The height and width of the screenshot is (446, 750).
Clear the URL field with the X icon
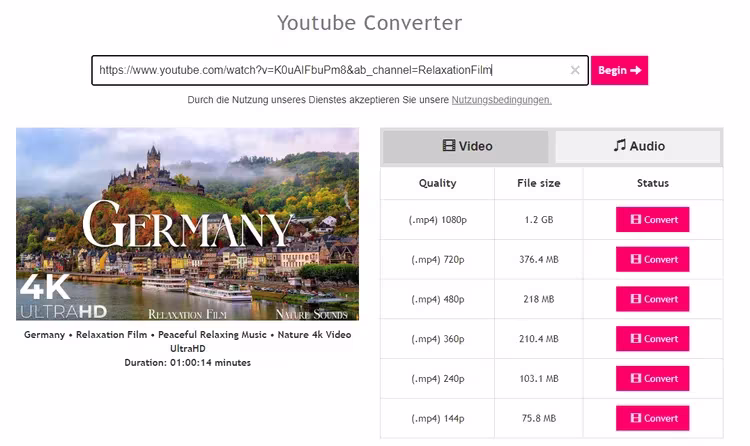point(575,70)
